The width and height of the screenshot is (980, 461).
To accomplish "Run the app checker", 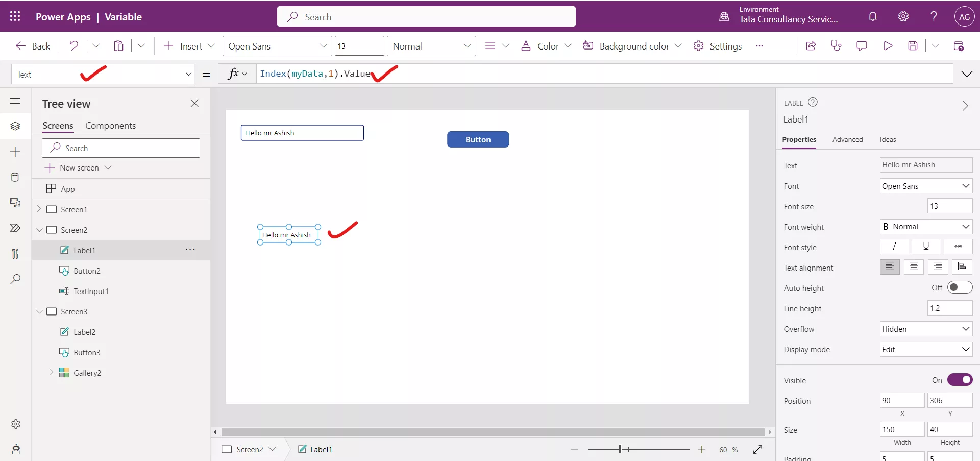I will (x=836, y=46).
